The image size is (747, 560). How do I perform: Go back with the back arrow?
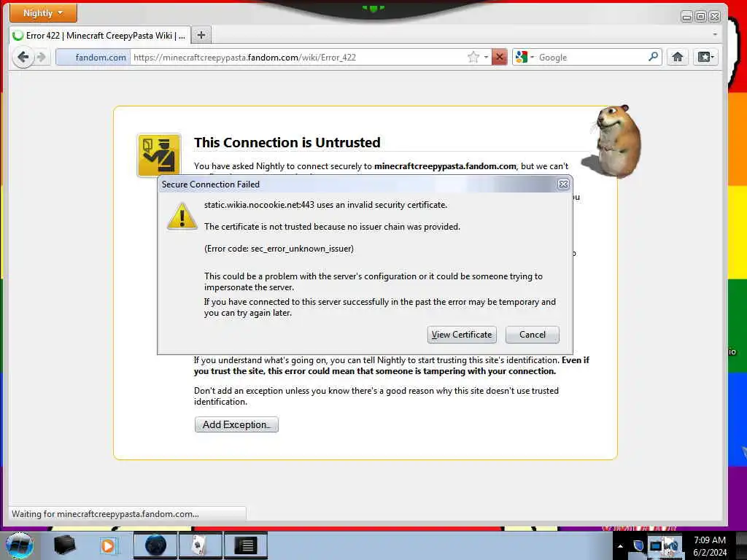[23, 57]
